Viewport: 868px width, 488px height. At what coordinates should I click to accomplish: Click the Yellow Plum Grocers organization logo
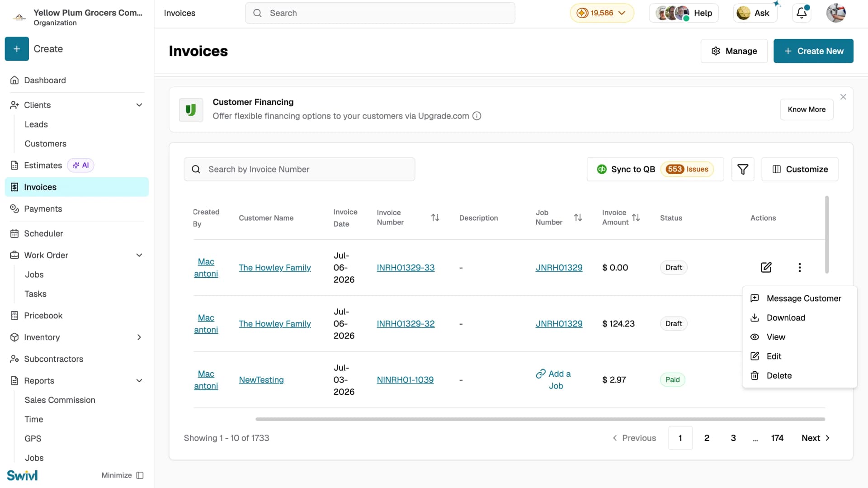(19, 17)
